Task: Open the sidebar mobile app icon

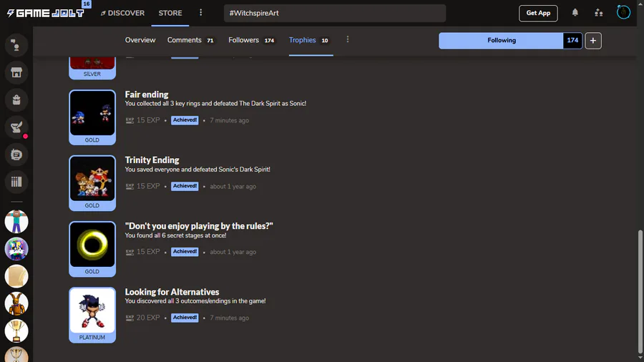Action: tap(16, 155)
